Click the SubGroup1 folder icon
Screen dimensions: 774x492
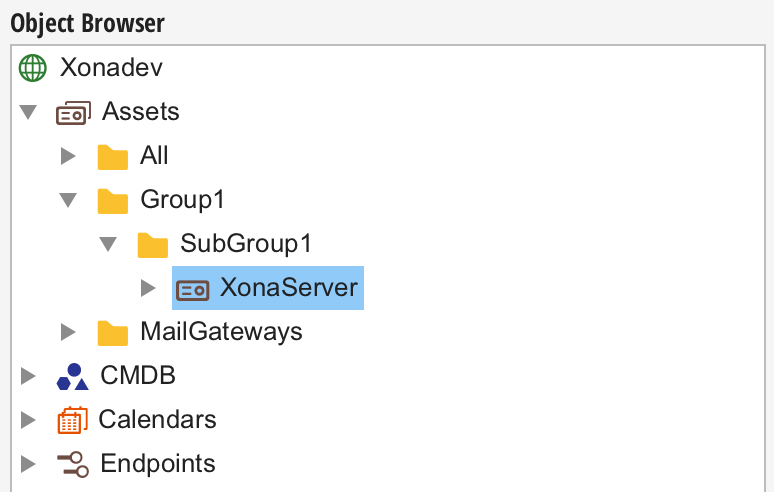(x=153, y=245)
